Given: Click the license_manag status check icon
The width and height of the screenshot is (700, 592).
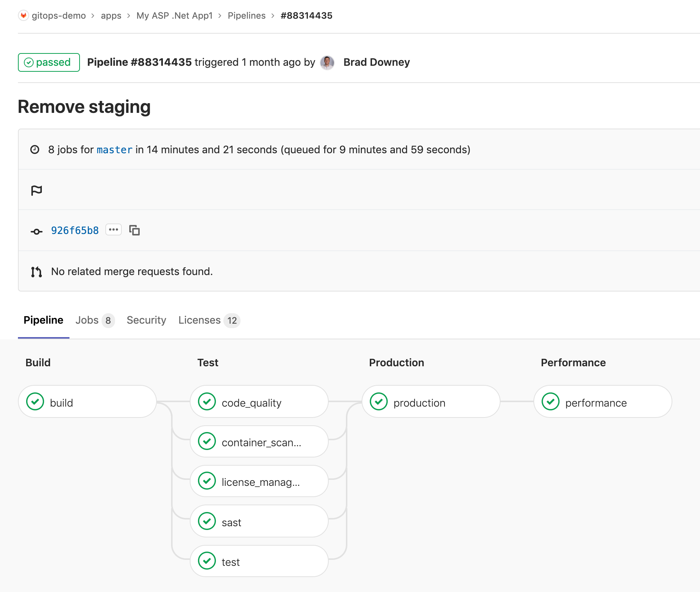Looking at the screenshot, I should click(x=207, y=481).
